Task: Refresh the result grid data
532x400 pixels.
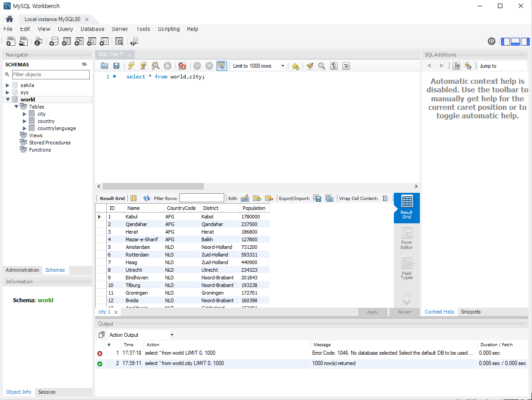Action: tap(146, 198)
